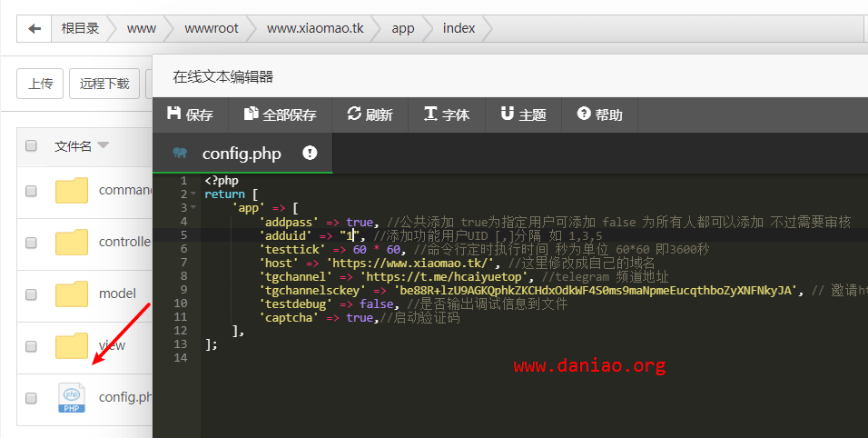
Task: Click the 在线文本编辑器 dialog title
Action: click(223, 76)
